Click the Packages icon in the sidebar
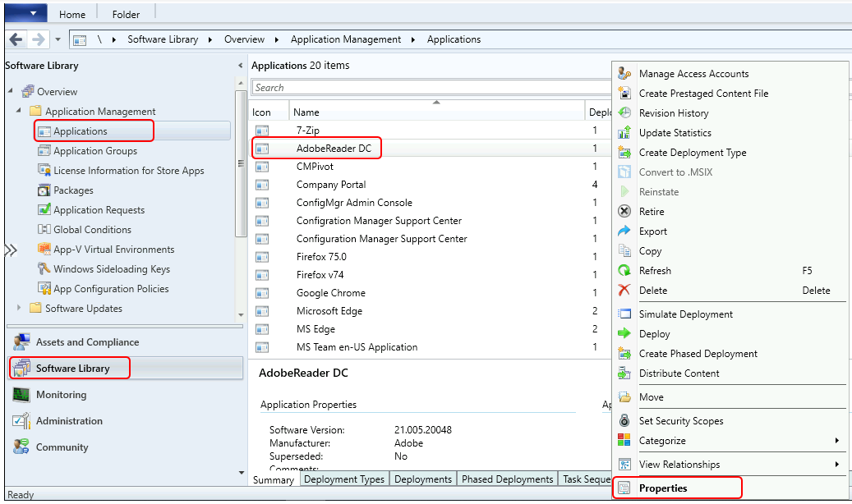This screenshot has width=852, height=504. point(44,190)
